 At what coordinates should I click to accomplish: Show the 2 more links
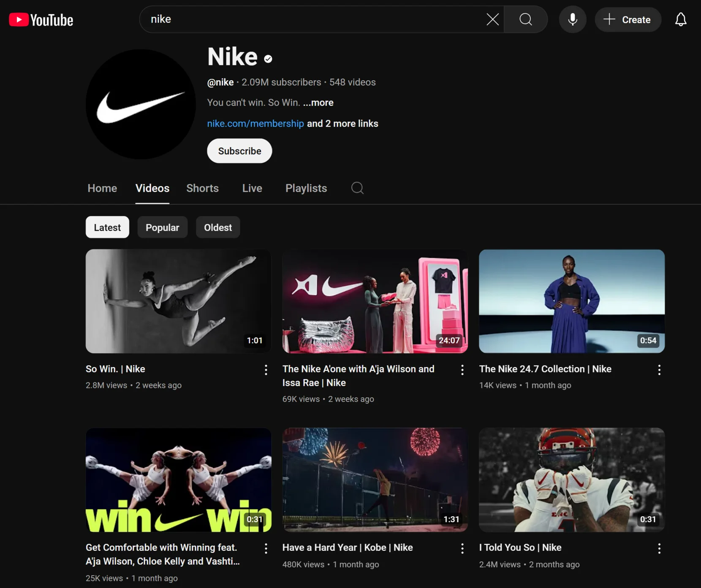click(x=342, y=124)
